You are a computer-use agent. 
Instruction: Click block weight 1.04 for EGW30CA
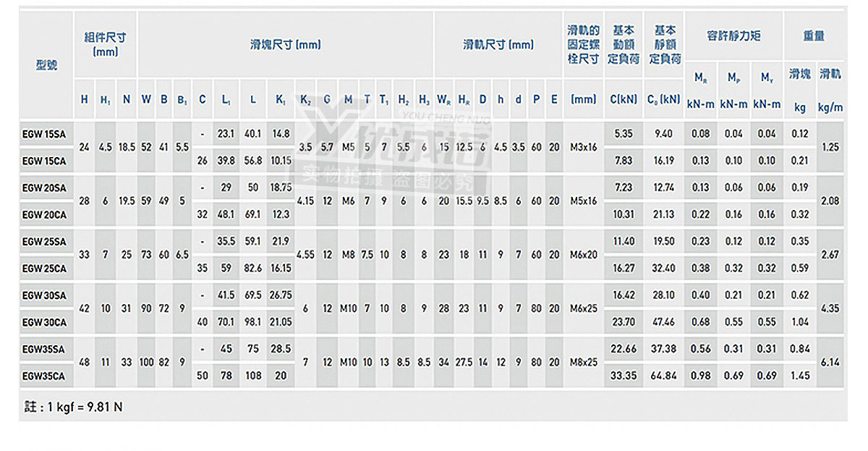click(800, 322)
